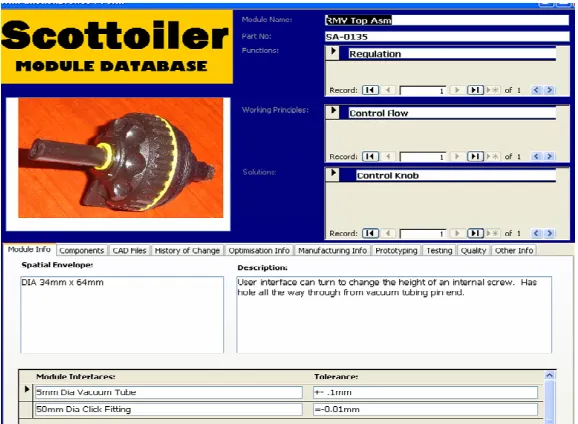This screenshot has height=424, width=578.
Task: Go to next record in Functions navigator
Action: pos(456,90)
